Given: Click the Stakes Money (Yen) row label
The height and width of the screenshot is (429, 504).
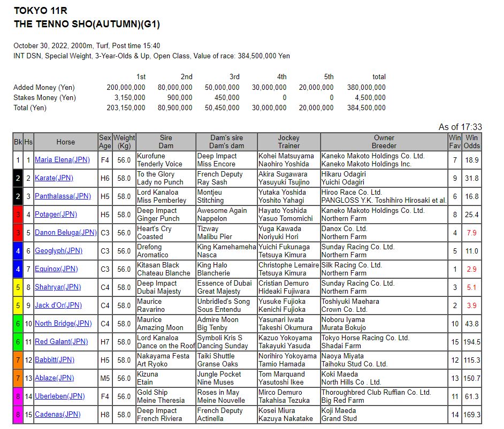Looking at the screenshot, I should 45,98.
